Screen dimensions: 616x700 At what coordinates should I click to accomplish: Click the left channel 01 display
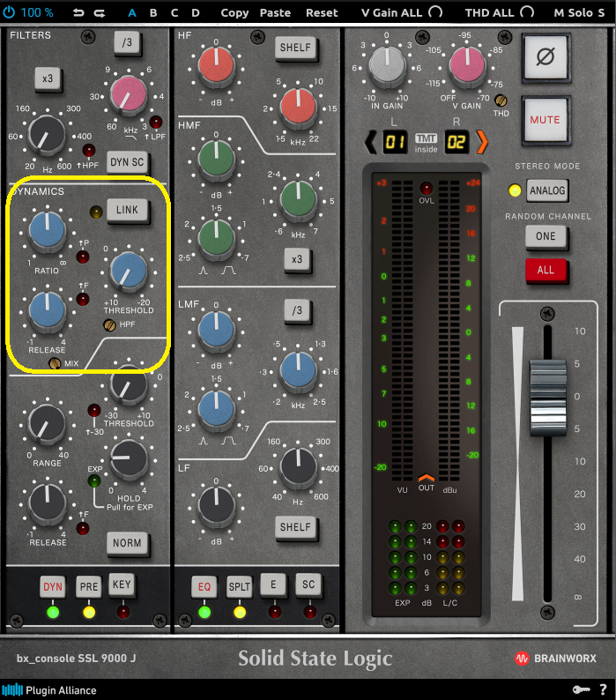[x=395, y=143]
